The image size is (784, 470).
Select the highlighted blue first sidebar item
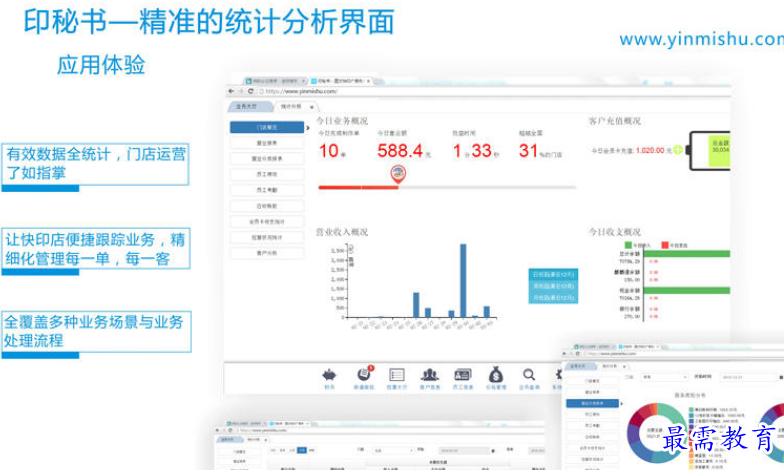267,128
